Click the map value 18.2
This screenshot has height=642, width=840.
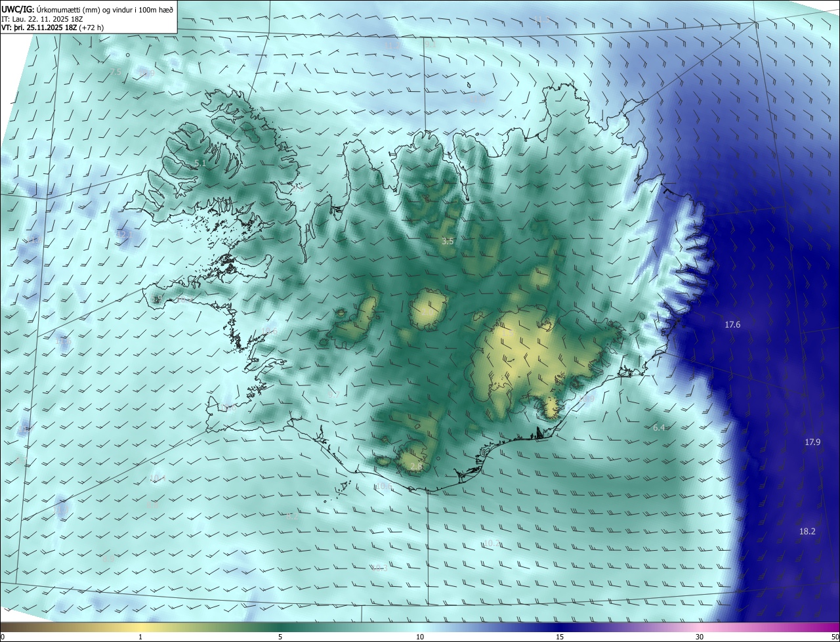pos(807,532)
